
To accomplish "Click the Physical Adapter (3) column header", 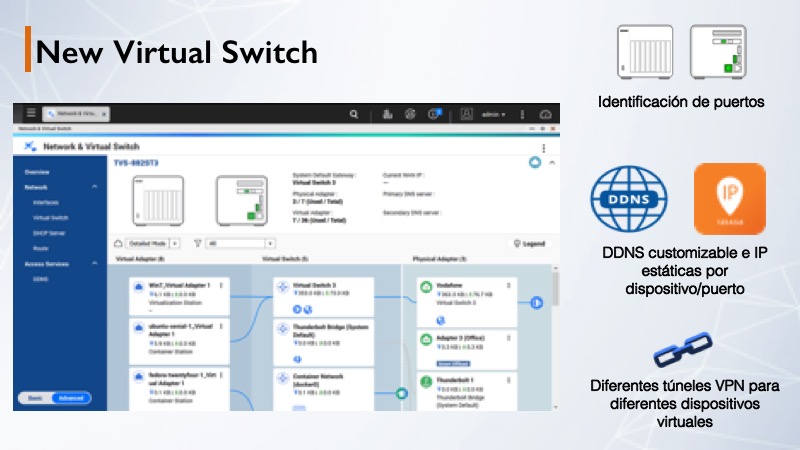I will point(439,259).
